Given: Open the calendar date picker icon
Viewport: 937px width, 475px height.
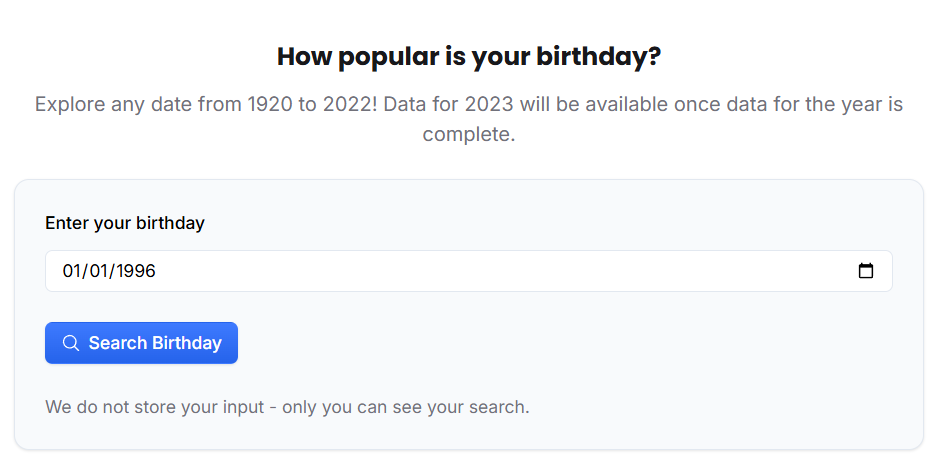Looking at the screenshot, I should pos(866,271).
